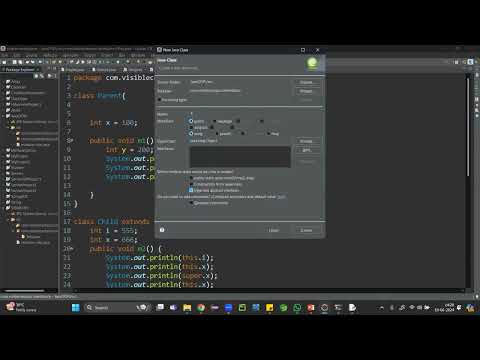Image resolution: width=480 pixels, height=360 pixels.
Task: Open the Zoom app from the taskbar
Action: point(228,307)
